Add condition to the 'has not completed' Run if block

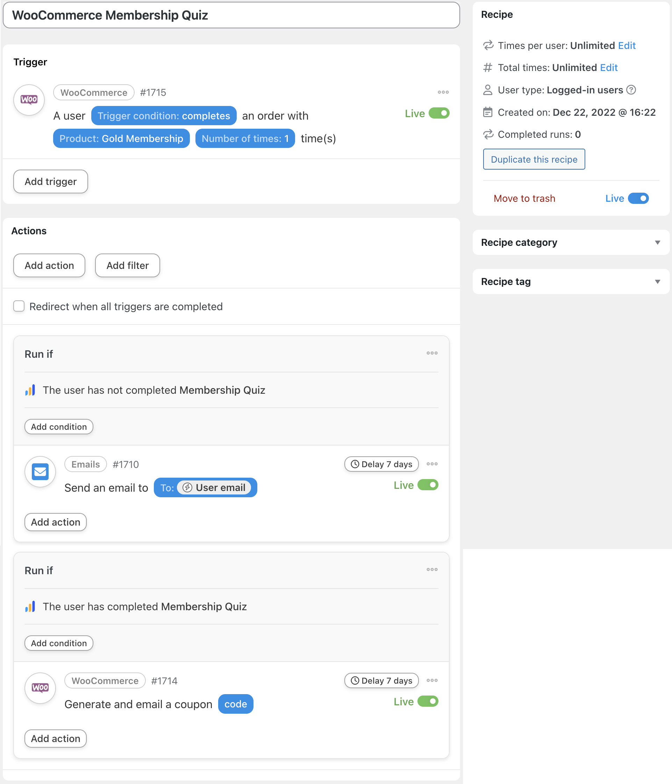(59, 427)
